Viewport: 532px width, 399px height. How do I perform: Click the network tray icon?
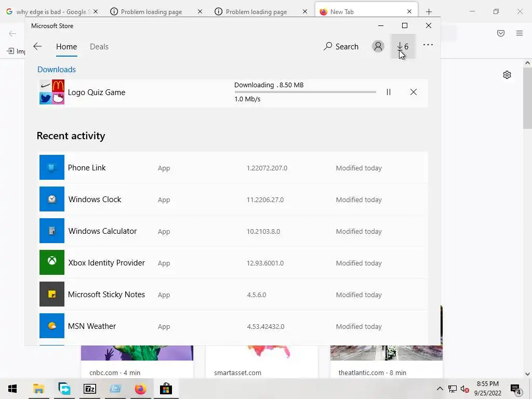pyautogui.click(x=453, y=389)
